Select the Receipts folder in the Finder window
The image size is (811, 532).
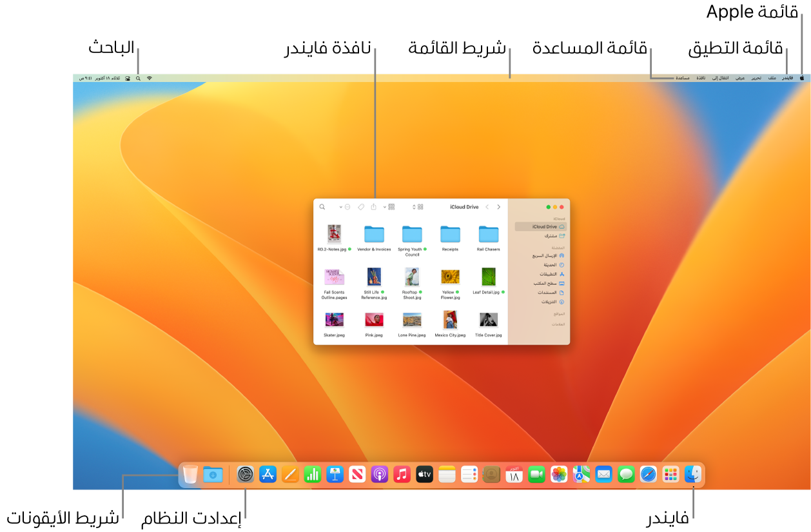(449, 235)
